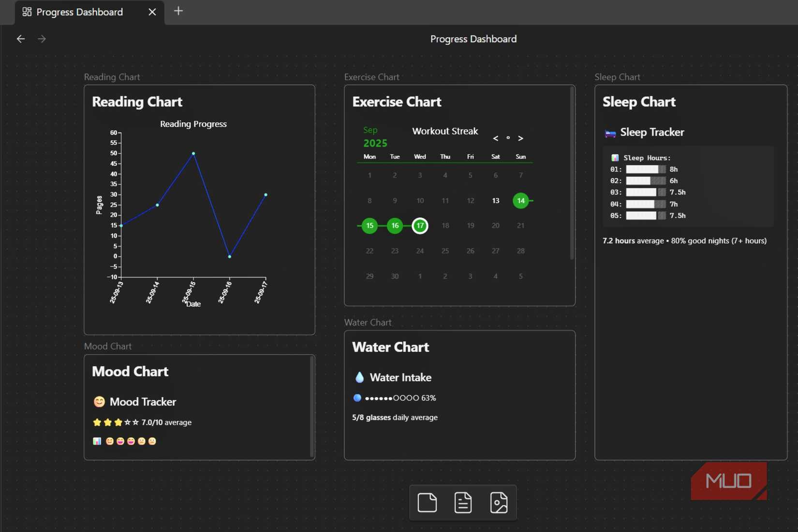Add a blank card to canvas

click(x=427, y=502)
